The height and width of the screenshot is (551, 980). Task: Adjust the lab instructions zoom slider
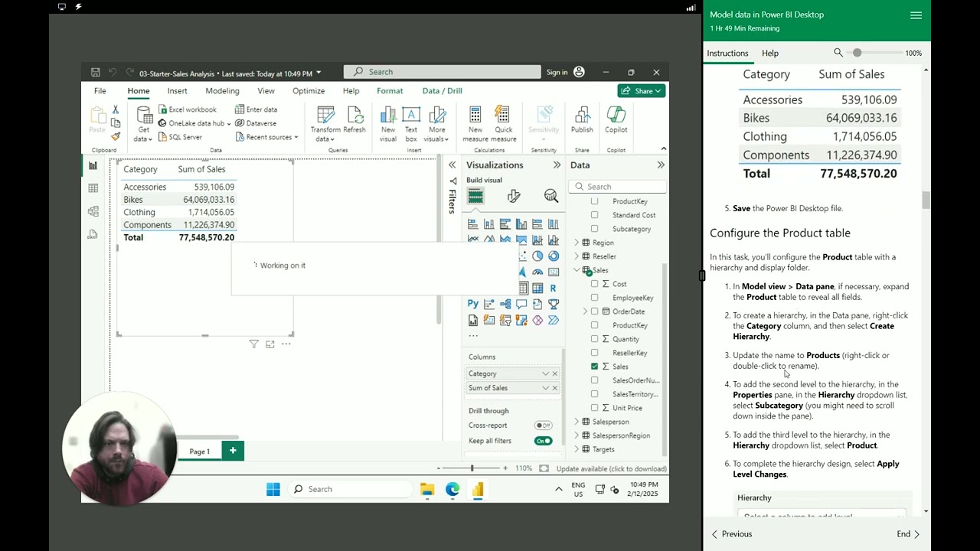(857, 53)
